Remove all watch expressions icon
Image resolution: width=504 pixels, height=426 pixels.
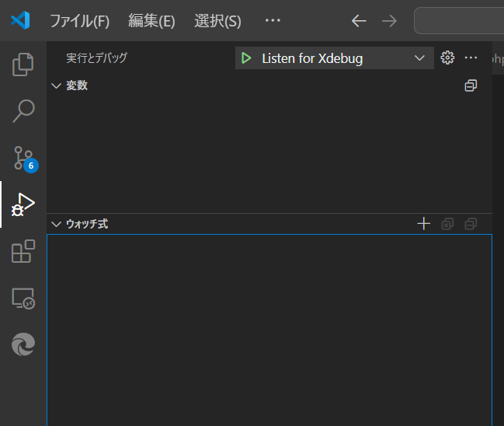[x=447, y=224]
